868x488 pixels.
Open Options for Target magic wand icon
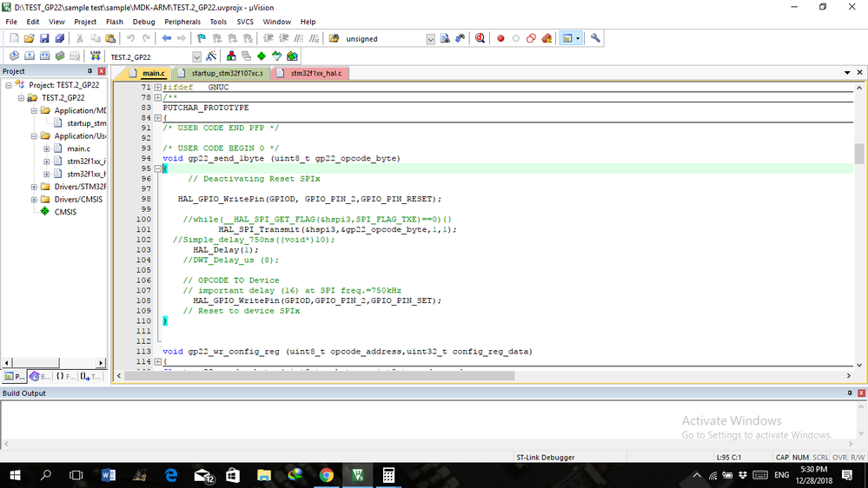[x=211, y=56]
